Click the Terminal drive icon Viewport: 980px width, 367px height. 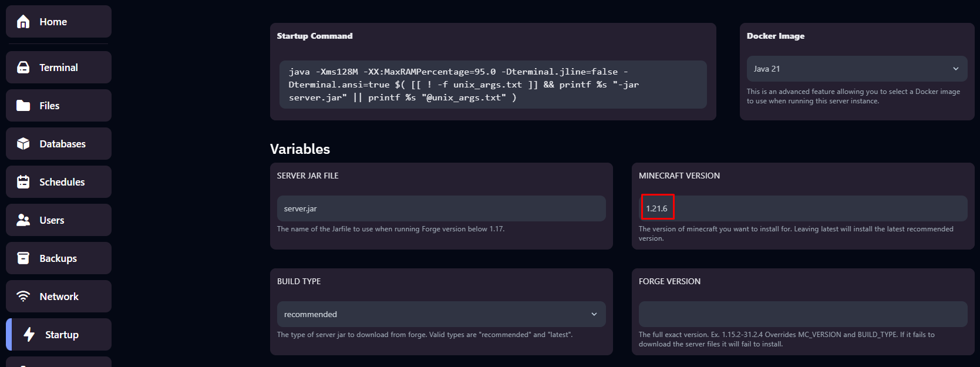pyautogui.click(x=23, y=68)
